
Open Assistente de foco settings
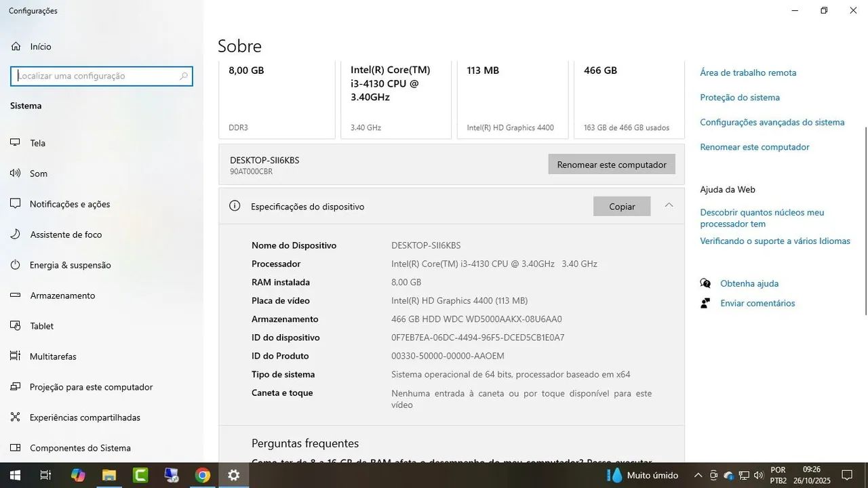65,235
